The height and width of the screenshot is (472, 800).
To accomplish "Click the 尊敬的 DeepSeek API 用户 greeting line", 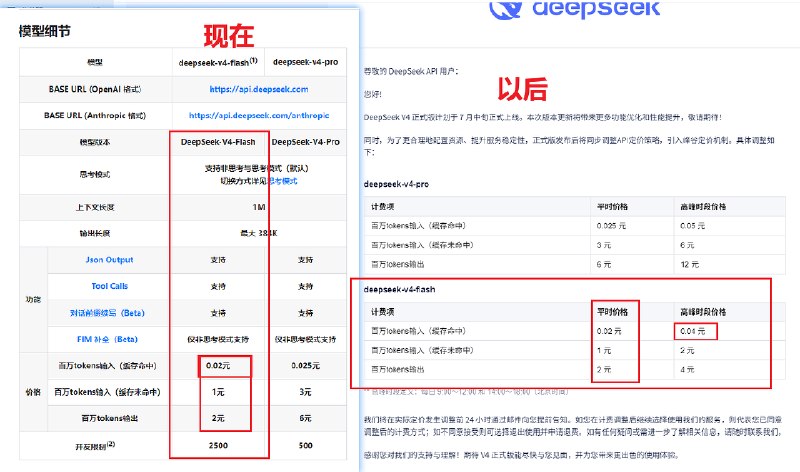I will coord(411,71).
